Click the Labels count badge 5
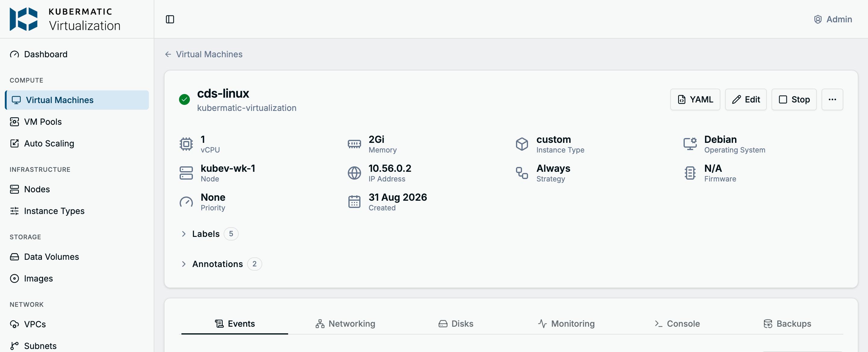 pyautogui.click(x=231, y=234)
